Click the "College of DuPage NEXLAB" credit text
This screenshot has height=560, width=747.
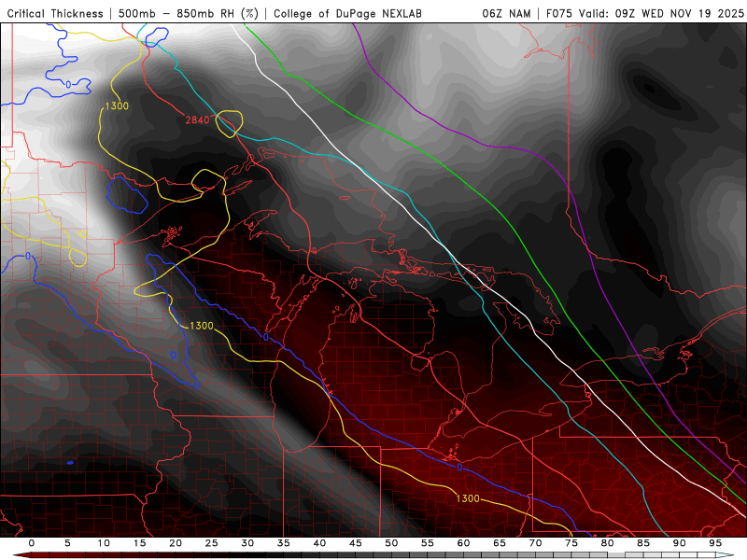click(x=347, y=13)
